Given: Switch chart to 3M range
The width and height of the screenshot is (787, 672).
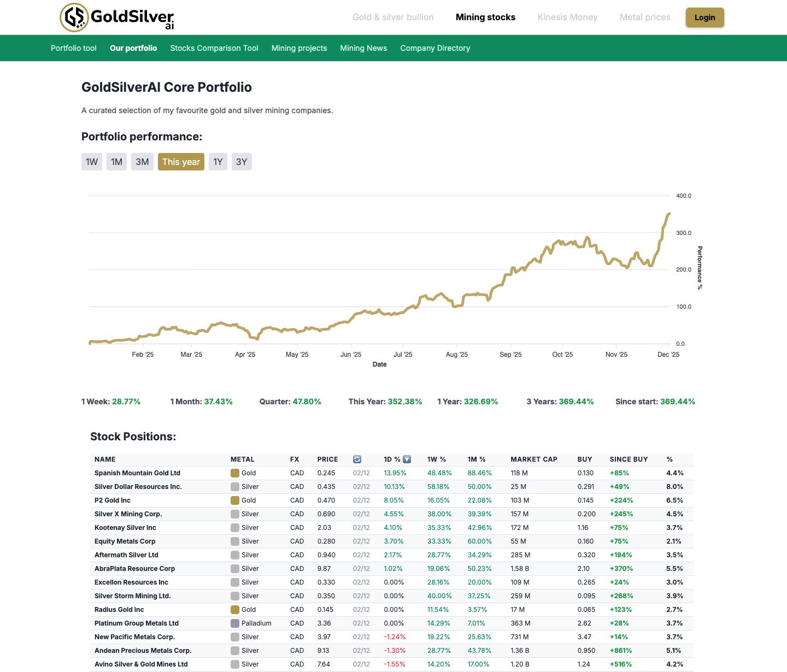Looking at the screenshot, I should (142, 162).
